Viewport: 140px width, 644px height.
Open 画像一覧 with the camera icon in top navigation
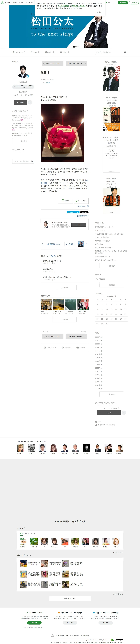tap(50, 52)
